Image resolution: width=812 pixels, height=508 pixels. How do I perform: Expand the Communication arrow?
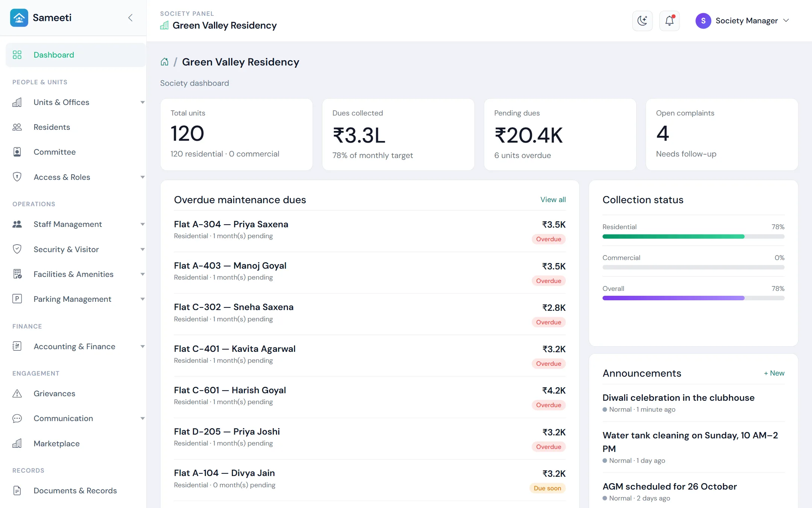pos(142,418)
